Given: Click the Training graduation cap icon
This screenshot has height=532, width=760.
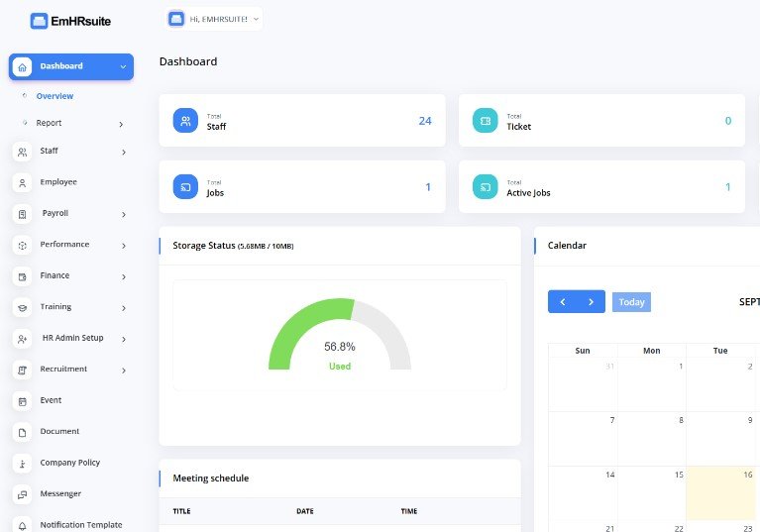Looking at the screenshot, I should click(x=23, y=308).
